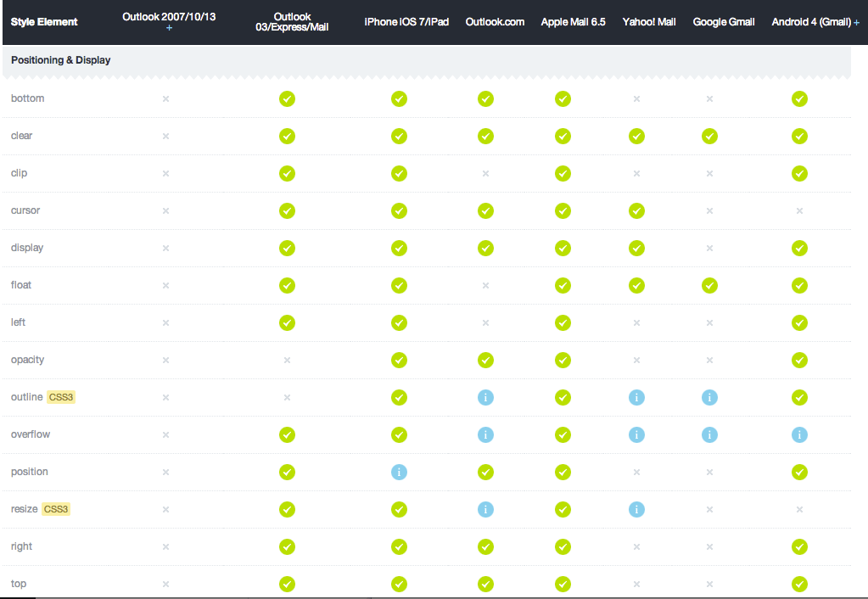Click the clip row label
Screen dimensions: 868x599
19,173
